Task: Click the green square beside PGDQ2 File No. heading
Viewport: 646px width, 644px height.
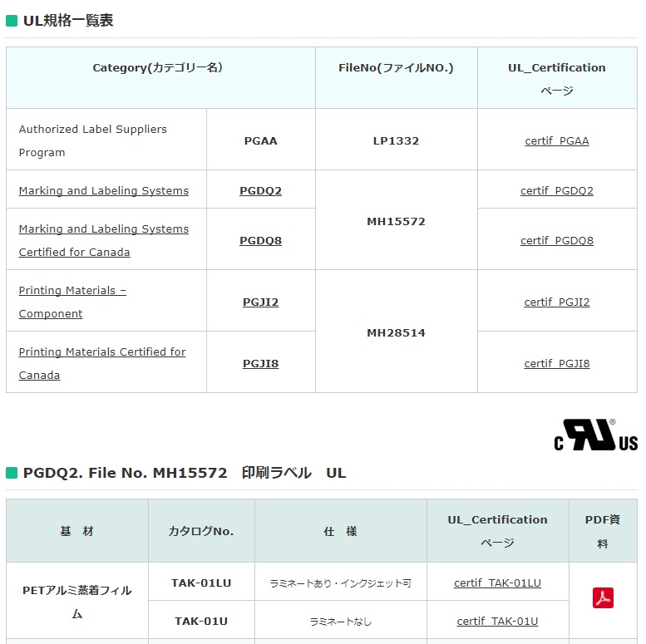Action: [12, 473]
